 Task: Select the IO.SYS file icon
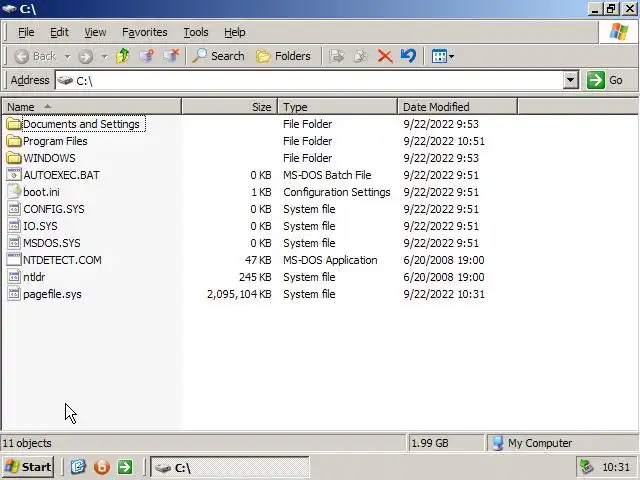pos(14,226)
